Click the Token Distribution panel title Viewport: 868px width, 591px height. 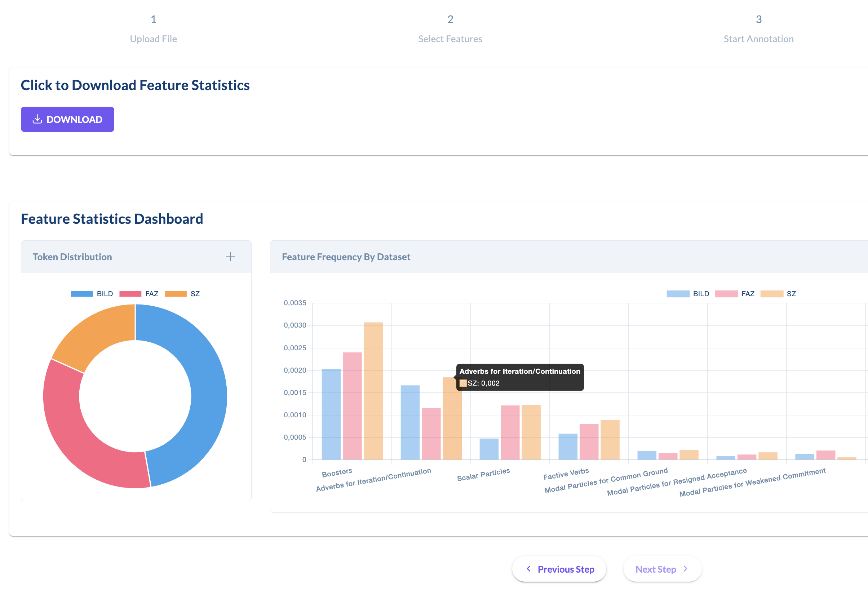pyautogui.click(x=72, y=257)
